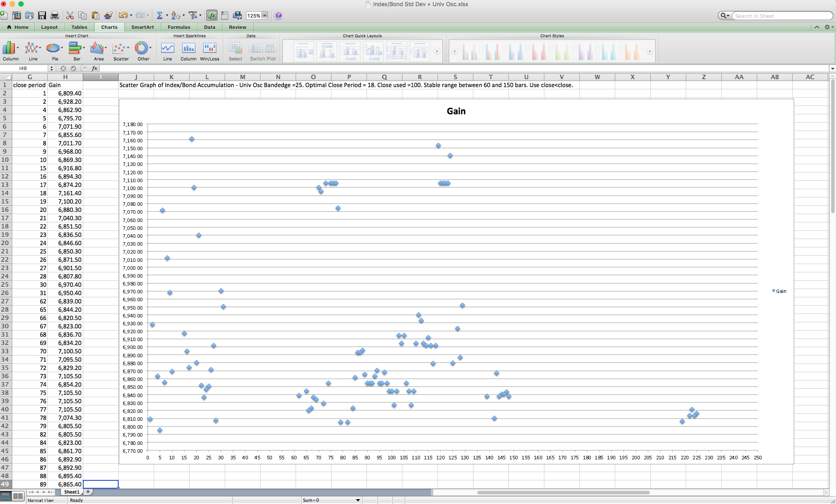This screenshot has height=504, width=836.
Task: Insert a Scatter chart
Action: (x=121, y=51)
